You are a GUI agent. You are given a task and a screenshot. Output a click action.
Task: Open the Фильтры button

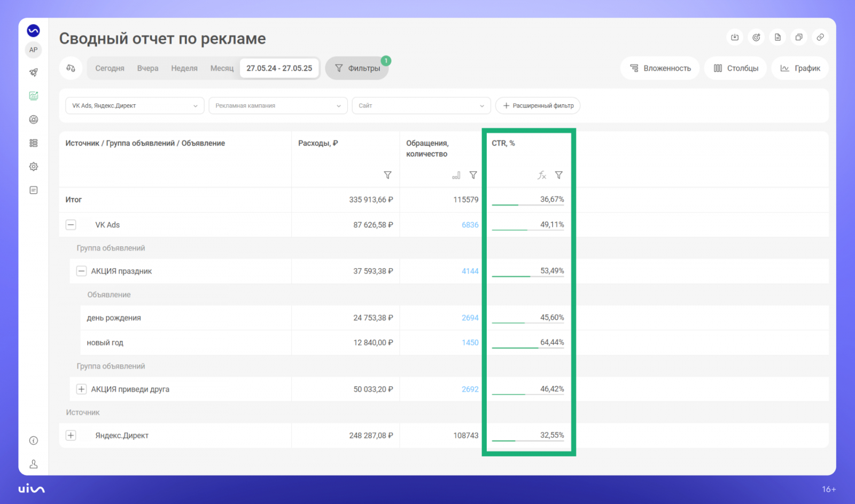coord(357,68)
